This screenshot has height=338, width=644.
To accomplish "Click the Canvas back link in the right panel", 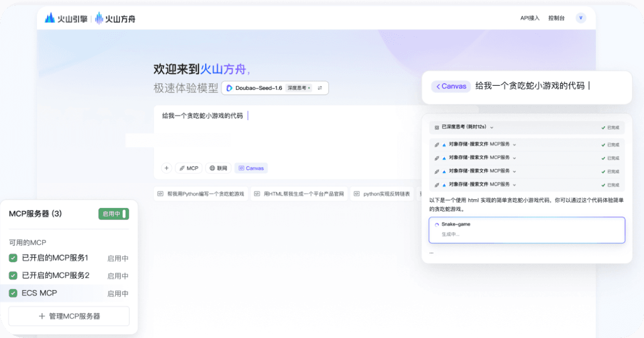I will [x=450, y=86].
